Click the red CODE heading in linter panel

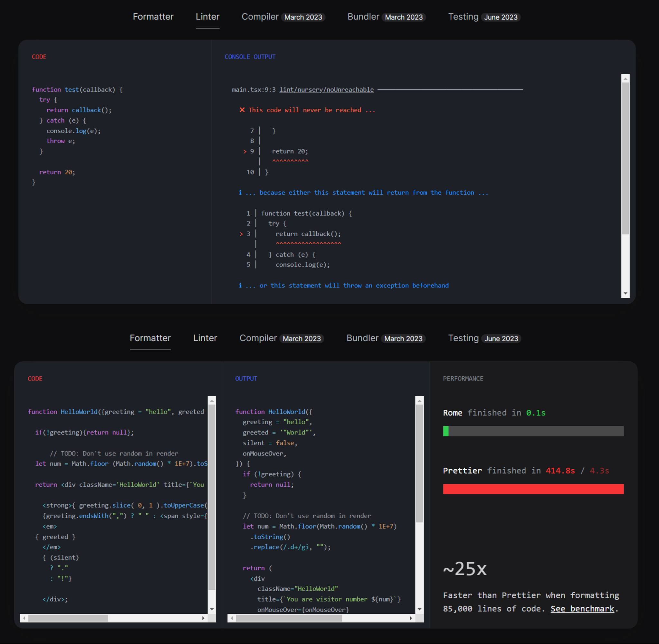click(x=39, y=57)
